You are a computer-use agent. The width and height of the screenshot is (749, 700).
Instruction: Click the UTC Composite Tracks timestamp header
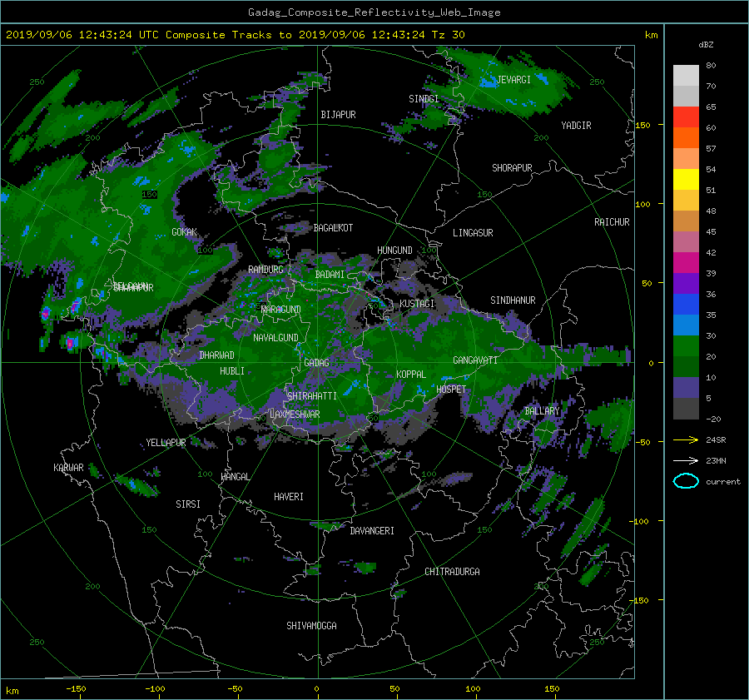click(235, 35)
